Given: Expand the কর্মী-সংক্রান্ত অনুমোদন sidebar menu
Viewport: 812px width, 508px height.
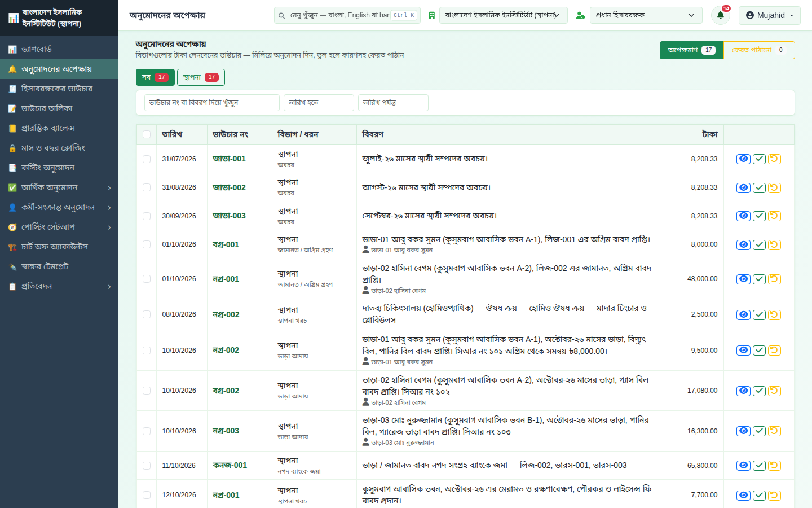Looking at the screenshot, I should 59,207.
